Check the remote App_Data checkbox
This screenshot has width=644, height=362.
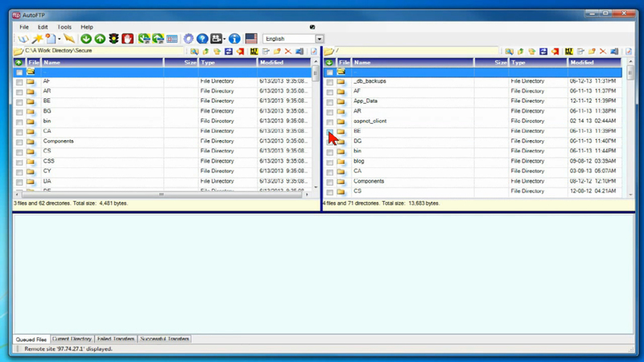pos(330,102)
